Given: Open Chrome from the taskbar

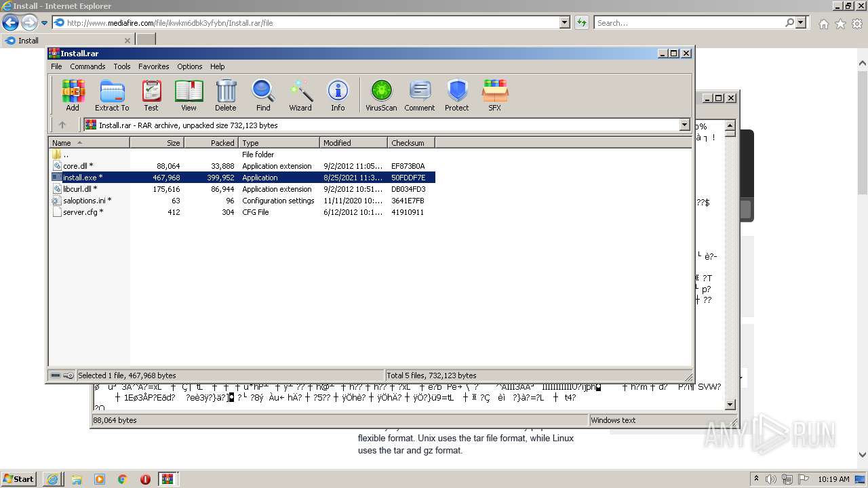Looking at the screenshot, I should coord(122,479).
